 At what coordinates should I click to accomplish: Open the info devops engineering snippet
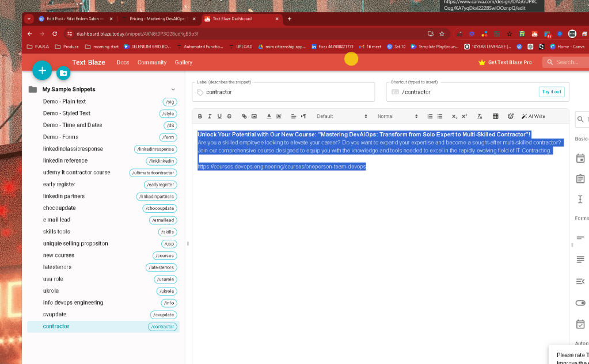click(x=103, y=302)
